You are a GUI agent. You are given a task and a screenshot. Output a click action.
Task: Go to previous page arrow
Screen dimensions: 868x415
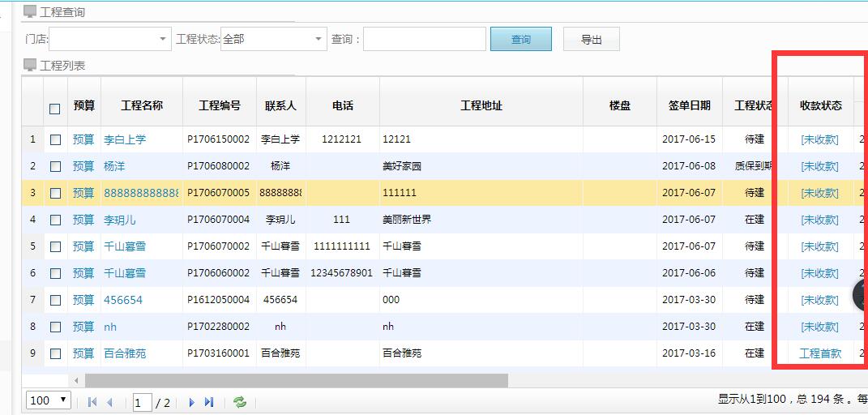pos(110,402)
